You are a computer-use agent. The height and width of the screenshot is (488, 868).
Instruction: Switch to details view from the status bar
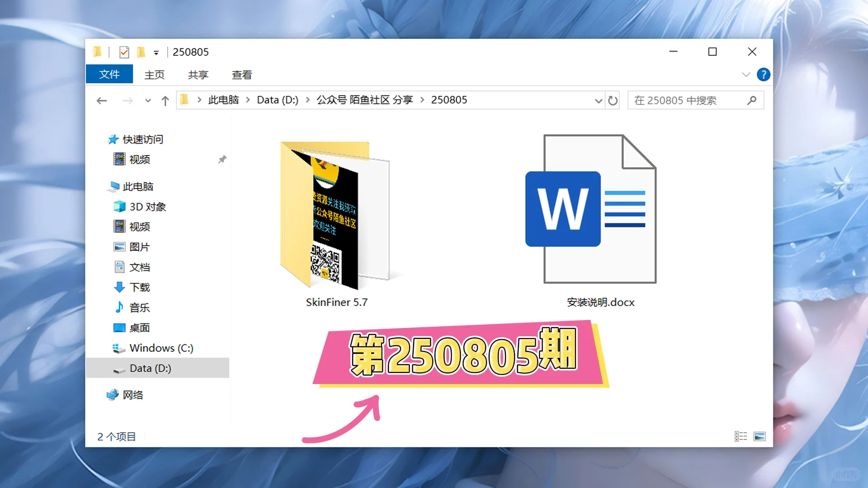(741, 436)
